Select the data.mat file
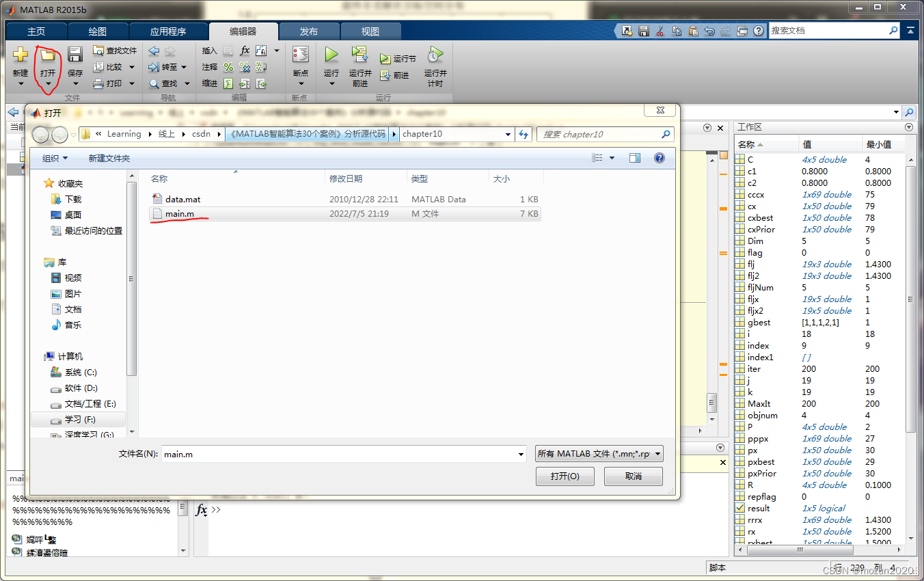The image size is (924, 581). click(346, 199)
